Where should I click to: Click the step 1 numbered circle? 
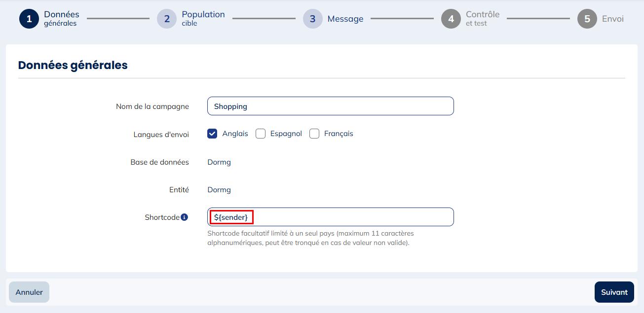point(29,19)
